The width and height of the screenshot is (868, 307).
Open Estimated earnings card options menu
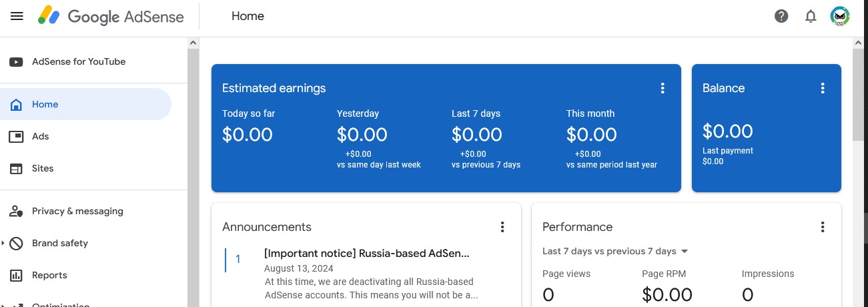pos(663,88)
